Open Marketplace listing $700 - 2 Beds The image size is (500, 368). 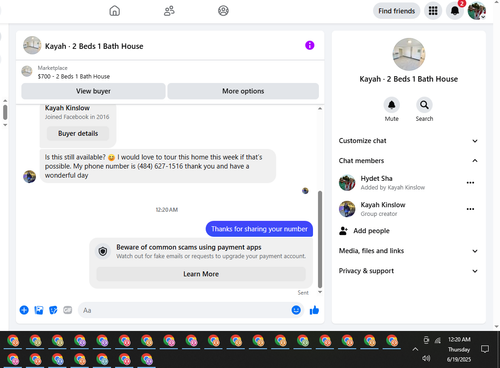tap(73, 76)
